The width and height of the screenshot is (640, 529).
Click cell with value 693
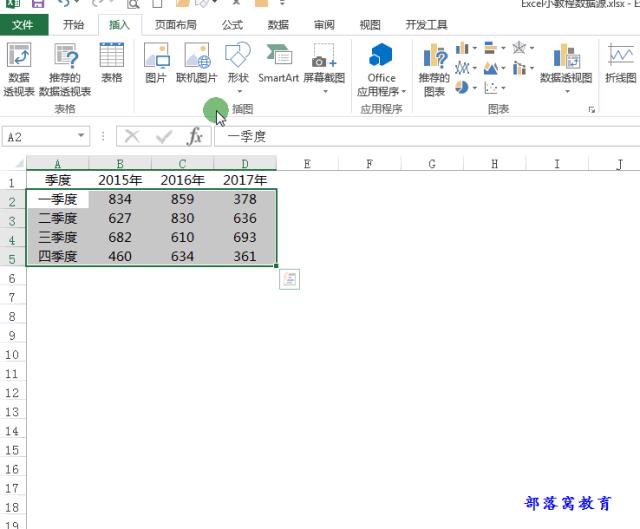[245, 237]
